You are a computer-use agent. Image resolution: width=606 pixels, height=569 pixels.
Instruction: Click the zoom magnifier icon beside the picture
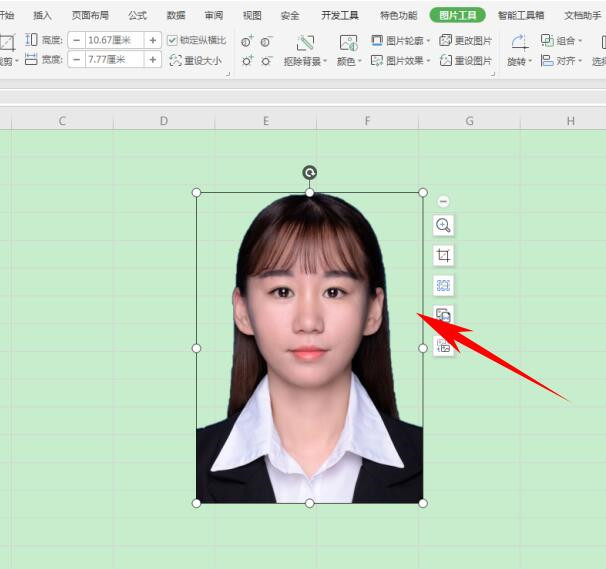[x=443, y=226]
